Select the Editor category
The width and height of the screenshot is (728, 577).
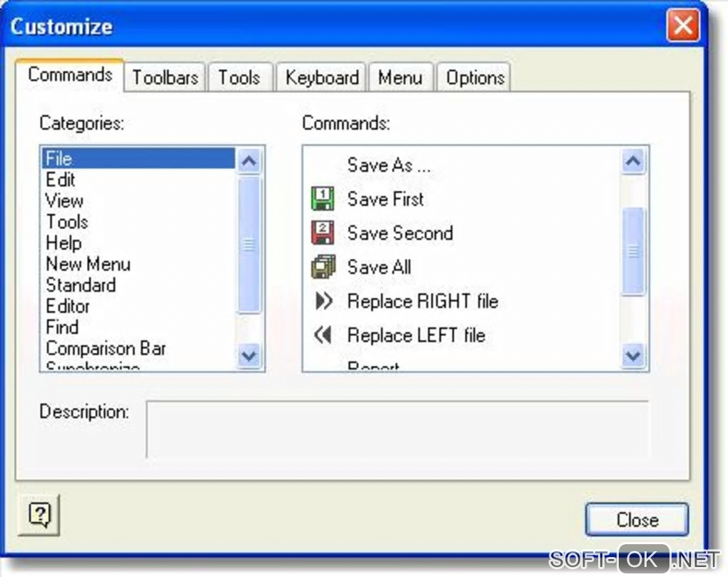[68, 307]
